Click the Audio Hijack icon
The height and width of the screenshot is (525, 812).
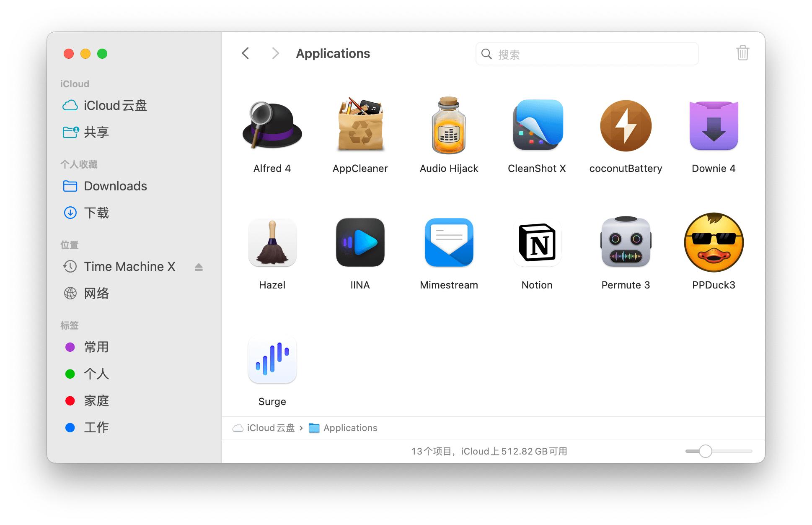(x=449, y=126)
